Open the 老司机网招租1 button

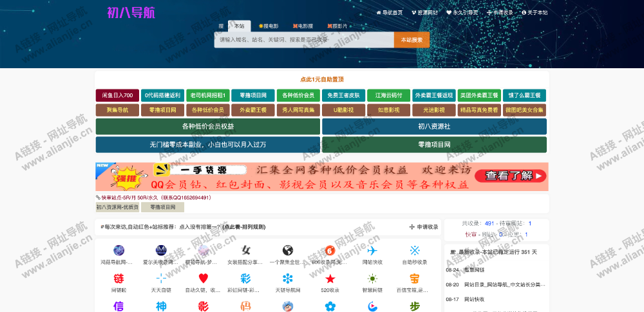(x=208, y=95)
